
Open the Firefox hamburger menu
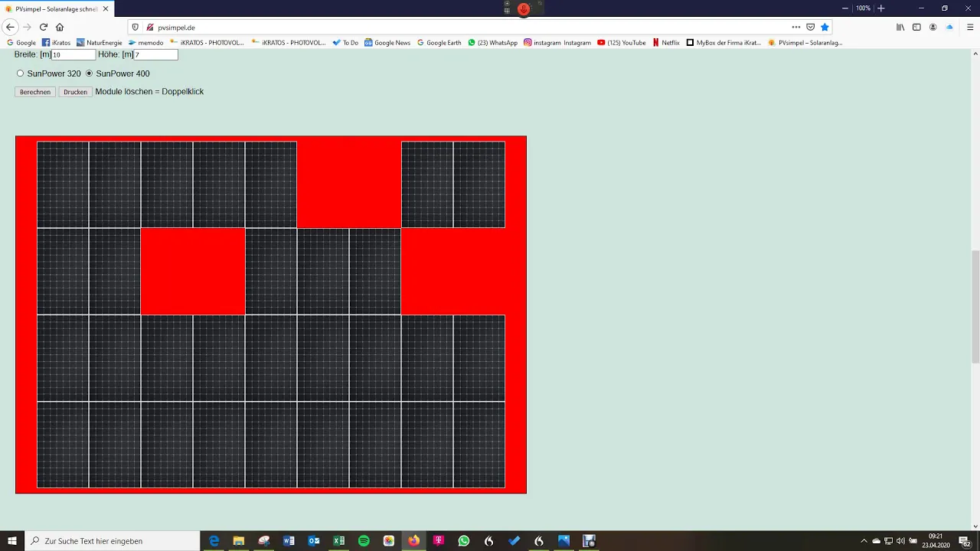(x=970, y=27)
